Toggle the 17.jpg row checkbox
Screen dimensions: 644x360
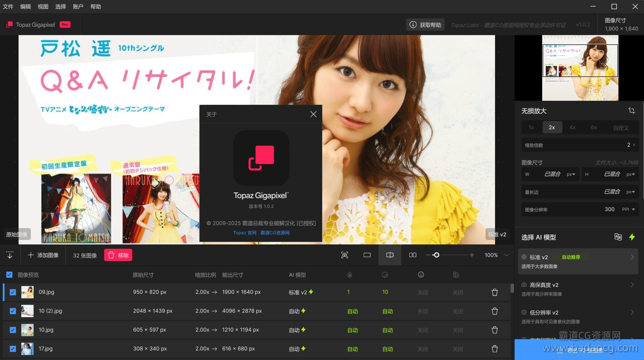coord(13,349)
